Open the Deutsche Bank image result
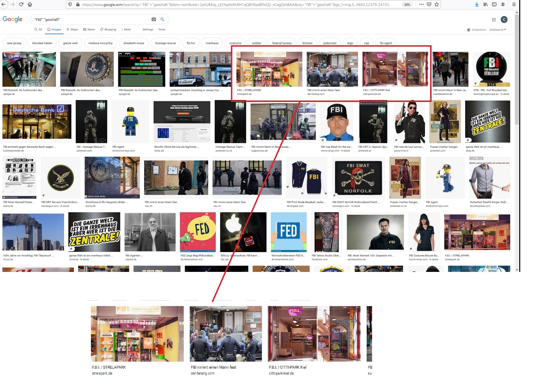 pos(37,121)
